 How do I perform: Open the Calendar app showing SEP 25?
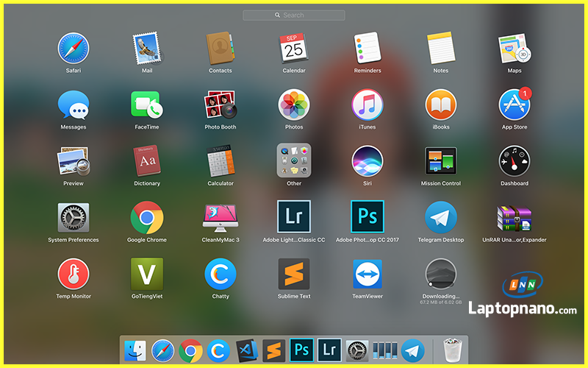(294, 49)
